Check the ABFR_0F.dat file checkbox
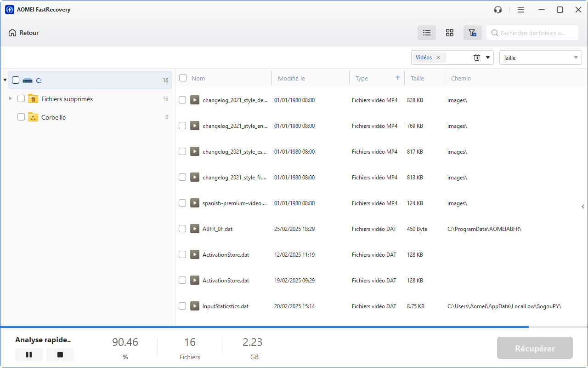588x368 pixels. click(x=182, y=229)
